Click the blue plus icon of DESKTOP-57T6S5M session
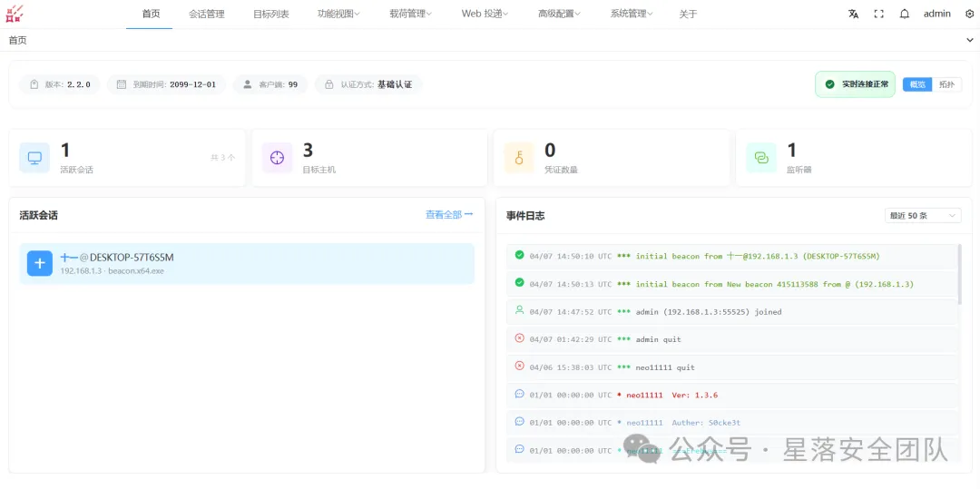This screenshot has height=489, width=980. [39, 263]
